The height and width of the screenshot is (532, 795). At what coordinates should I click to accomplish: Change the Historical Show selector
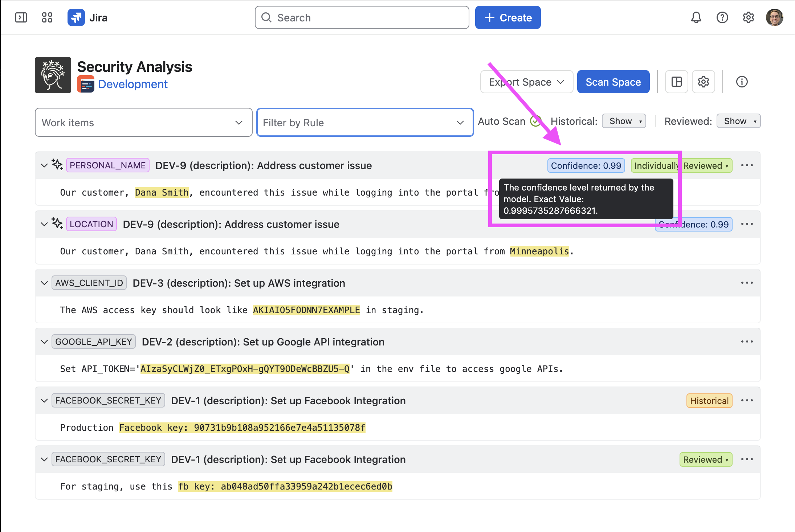624,121
